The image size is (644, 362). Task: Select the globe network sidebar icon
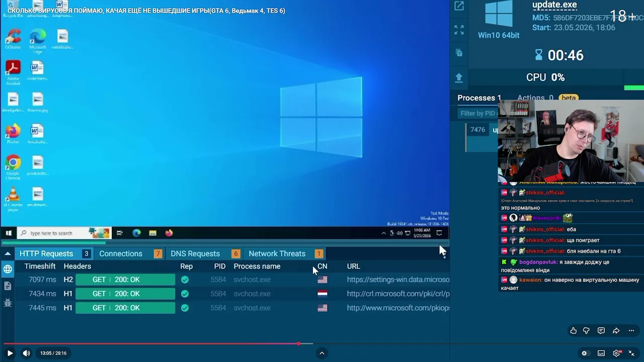(8, 269)
